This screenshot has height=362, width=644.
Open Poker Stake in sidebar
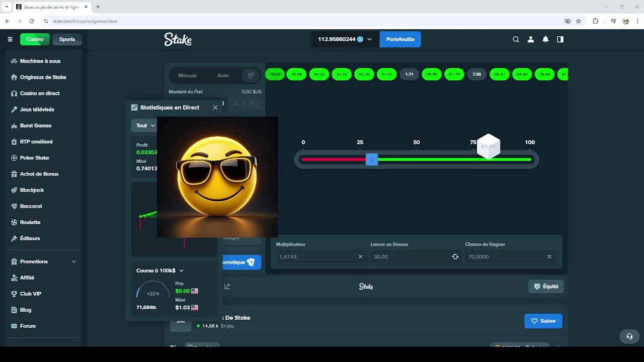(x=35, y=157)
